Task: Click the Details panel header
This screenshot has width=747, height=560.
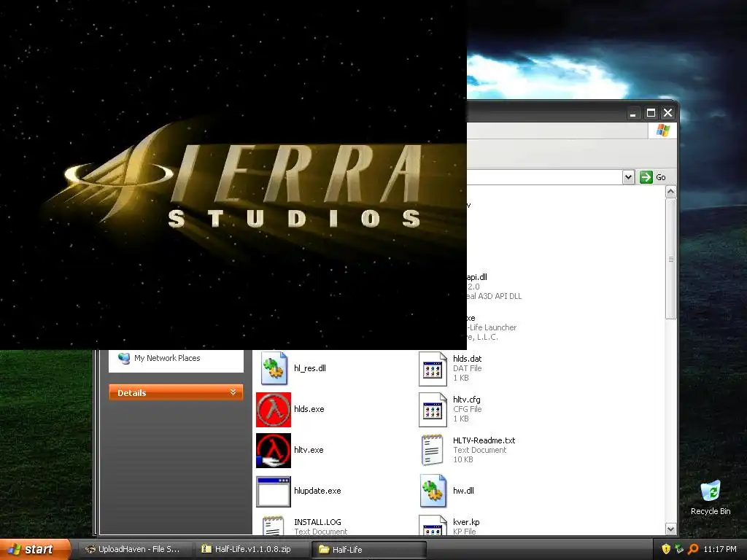Action: [x=176, y=392]
